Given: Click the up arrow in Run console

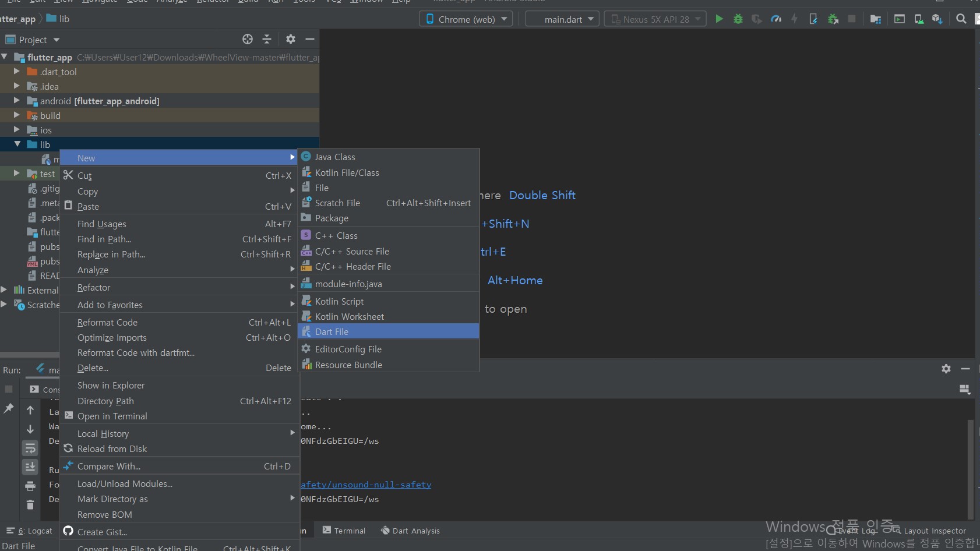Looking at the screenshot, I should click(30, 410).
